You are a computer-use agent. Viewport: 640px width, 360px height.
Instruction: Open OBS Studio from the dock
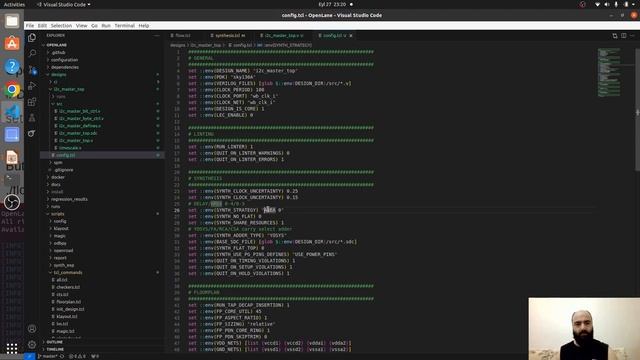pyautogui.click(x=12, y=202)
